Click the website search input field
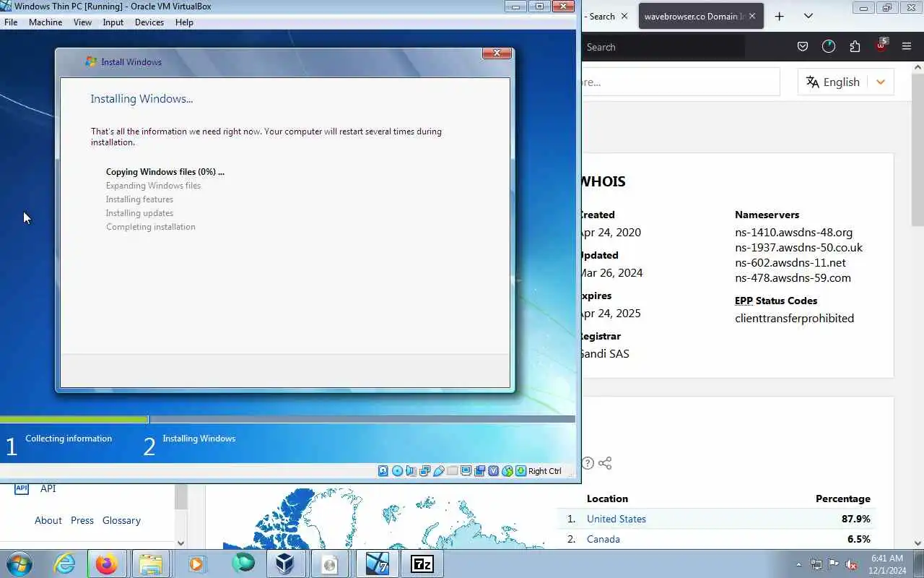The width and height of the screenshot is (924, 578). pos(681,82)
